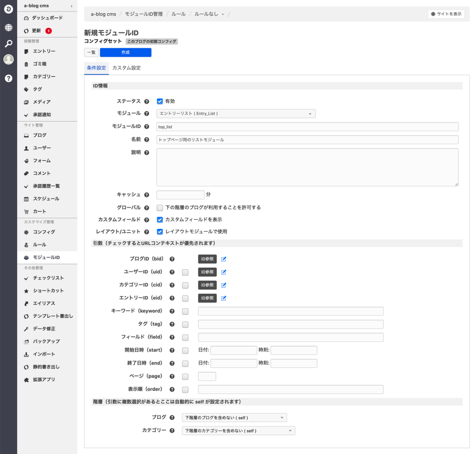Switch to the カスタム設定 tab
Screen dimensions: 476x454
coord(127,67)
